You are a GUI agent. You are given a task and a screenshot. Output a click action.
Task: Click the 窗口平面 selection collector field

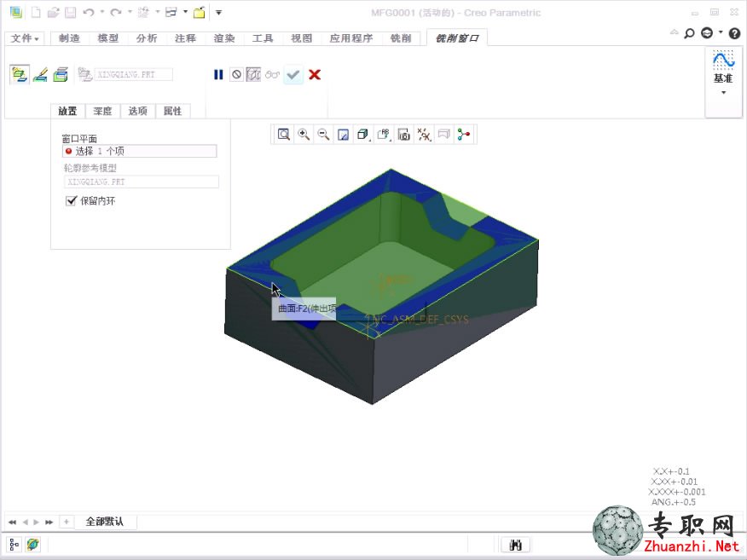pyautogui.click(x=140, y=151)
